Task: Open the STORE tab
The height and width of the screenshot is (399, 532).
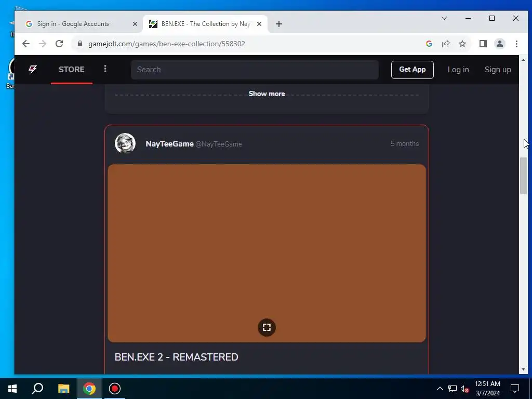Action: tap(72, 70)
